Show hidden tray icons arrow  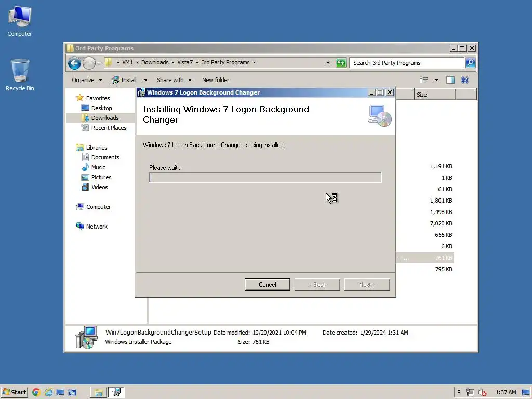459,392
